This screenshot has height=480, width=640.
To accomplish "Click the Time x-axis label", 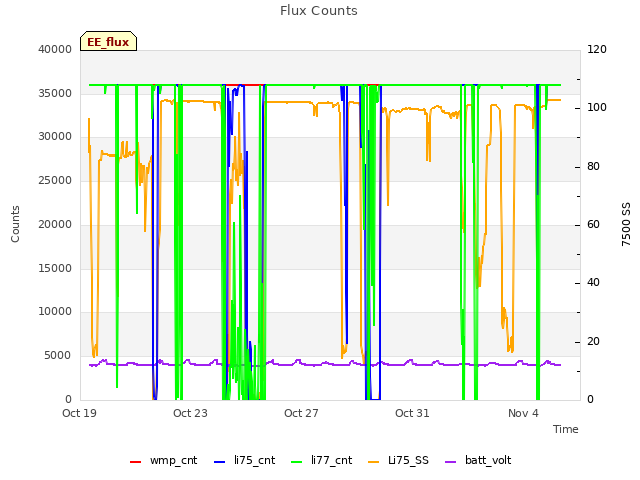I will click(x=566, y=429).
